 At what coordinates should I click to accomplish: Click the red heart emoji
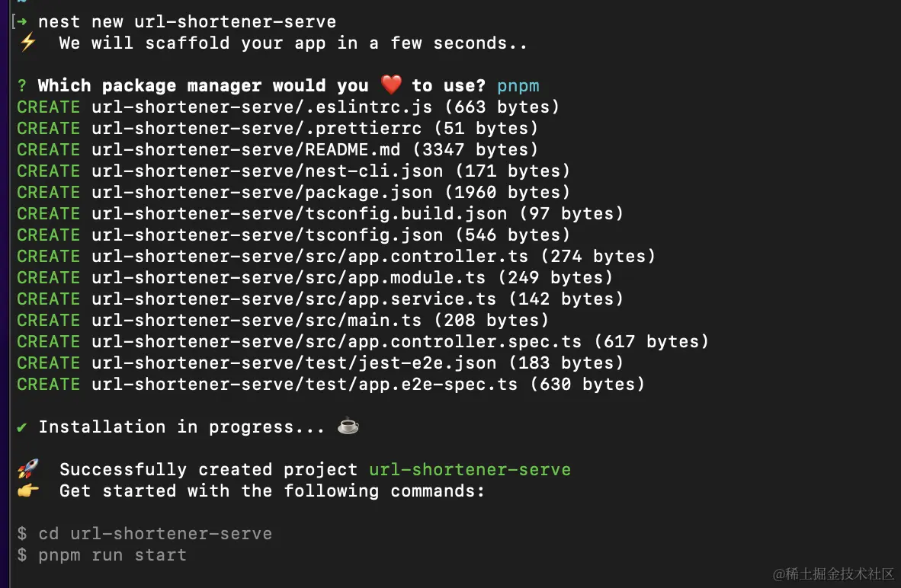pyautogui.click(x=390, y=85)
